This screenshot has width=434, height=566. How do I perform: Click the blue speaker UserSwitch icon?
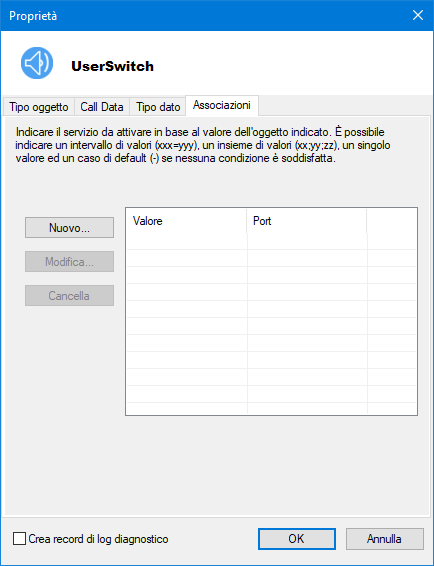coord(37,63)
